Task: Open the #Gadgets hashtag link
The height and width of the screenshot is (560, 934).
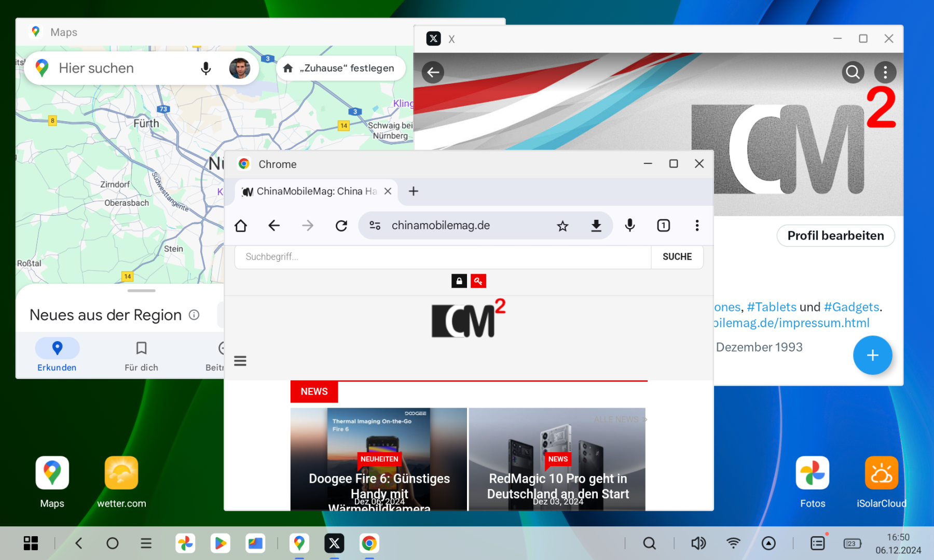Action: click(851, 306)
